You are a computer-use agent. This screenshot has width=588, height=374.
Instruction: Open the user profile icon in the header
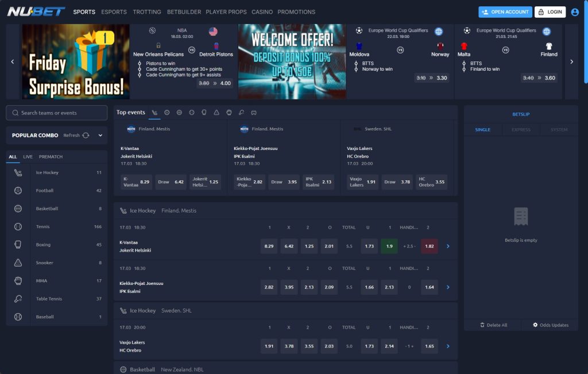coord(574,12)
